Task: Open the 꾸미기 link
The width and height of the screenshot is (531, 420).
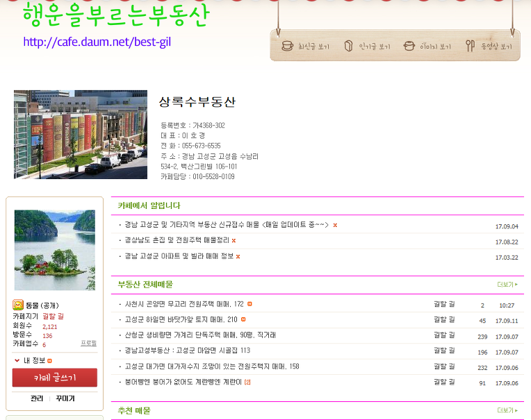Action: click(x=65, y=398)
